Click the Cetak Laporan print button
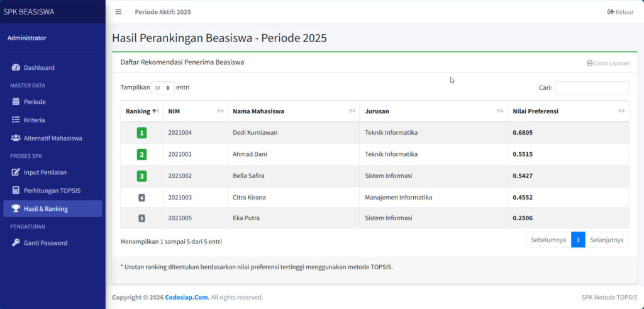 click(x=608, y=63)
